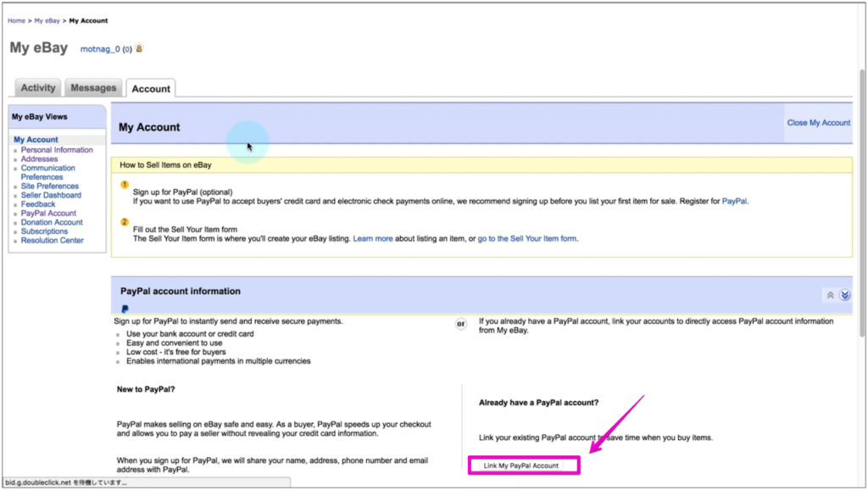Open Subscriptions in sidebar
Viewport: 868px width, 490px height.
(x=44, y=231)
